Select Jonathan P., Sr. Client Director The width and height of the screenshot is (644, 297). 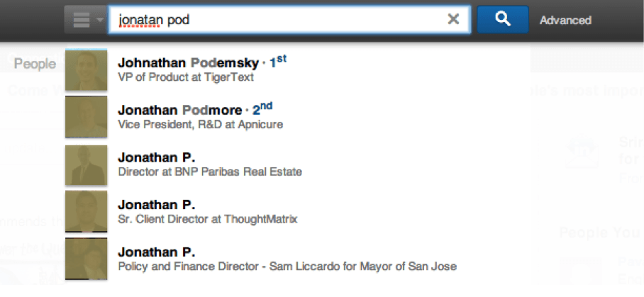pos(298,211)
